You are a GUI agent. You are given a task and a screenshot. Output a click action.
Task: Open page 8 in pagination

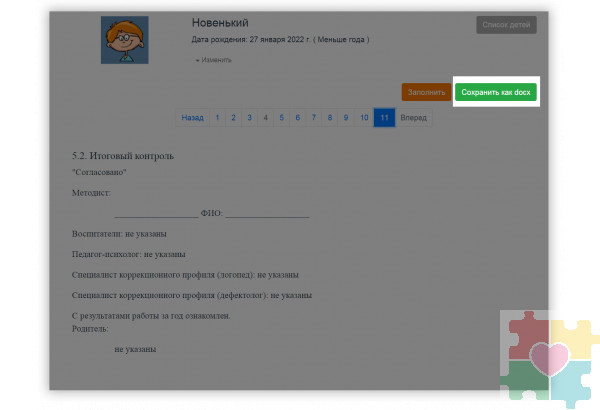coord(329,117)
